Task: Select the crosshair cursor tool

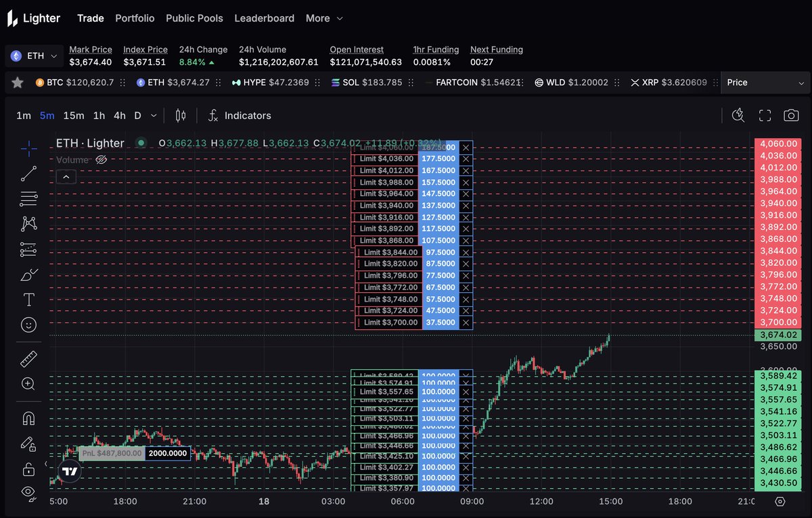Action: [x=28, y=147]
